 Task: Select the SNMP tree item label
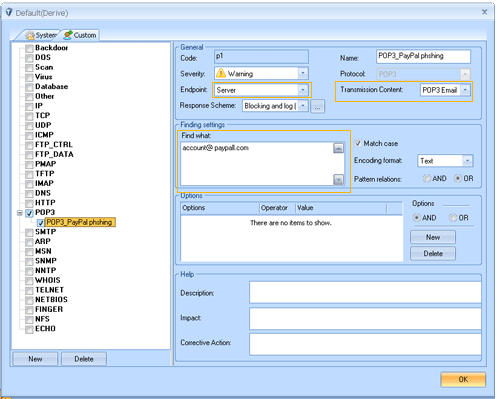(46, 261)
